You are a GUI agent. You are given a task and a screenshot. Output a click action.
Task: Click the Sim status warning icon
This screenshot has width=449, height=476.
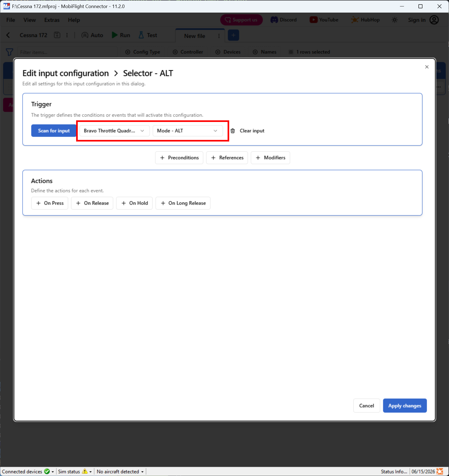click(85, 471)
